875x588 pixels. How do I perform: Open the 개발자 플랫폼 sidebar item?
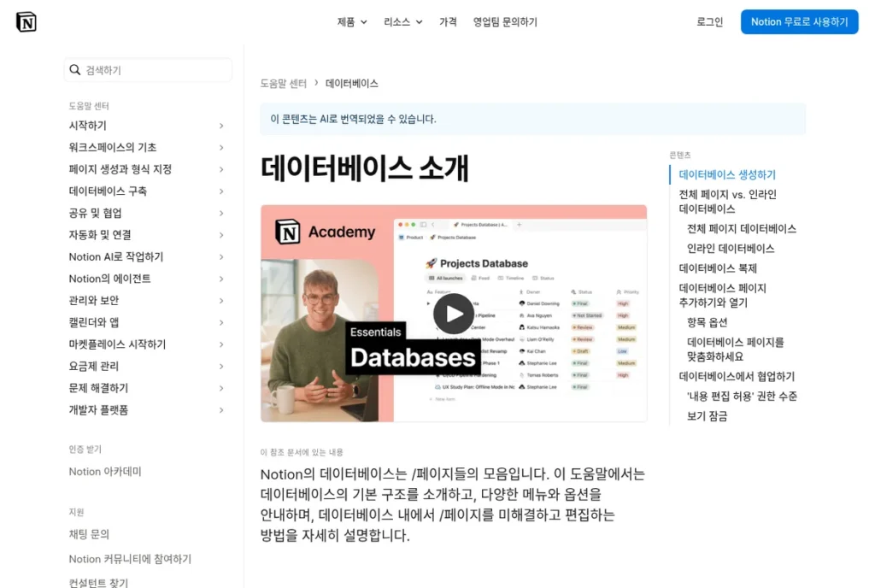[99, 410]
